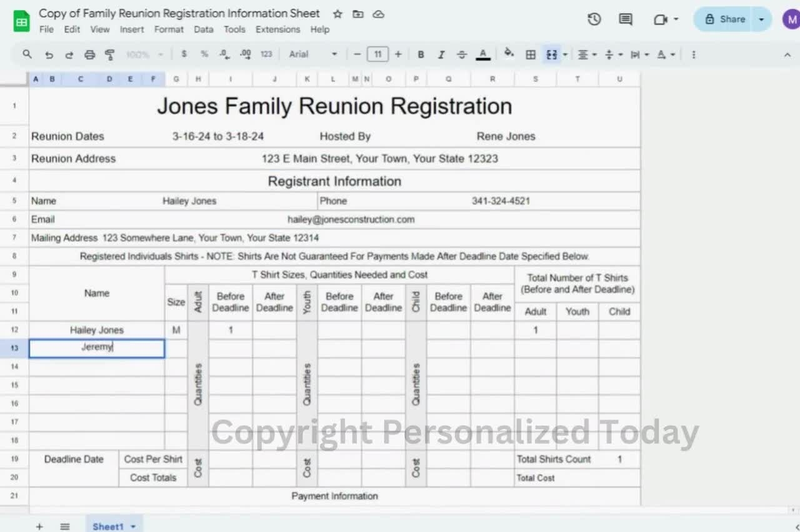Viewport: 800px width, 532px height.
Task: Open the Arial font dropdown
Action: click(312, 54)
